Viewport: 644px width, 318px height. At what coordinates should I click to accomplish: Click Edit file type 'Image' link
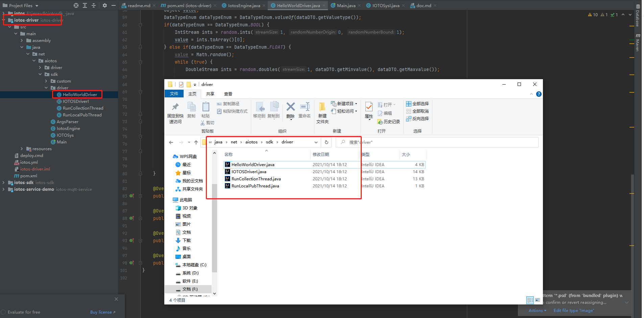point(573,311)
